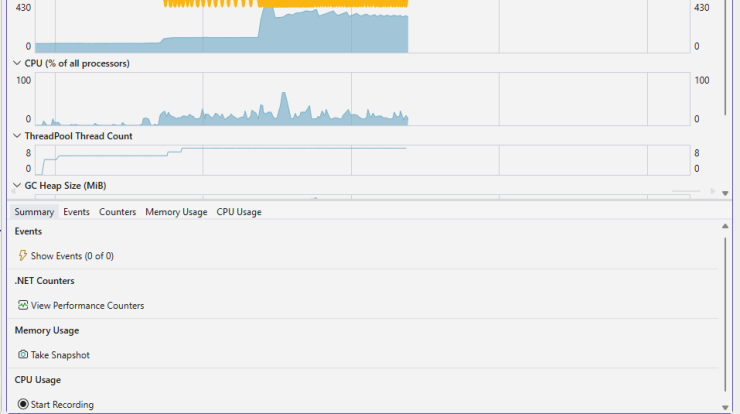Open the Counters tab
The width and height of the screenshot is (740, 414).
(x=118, y=212)
